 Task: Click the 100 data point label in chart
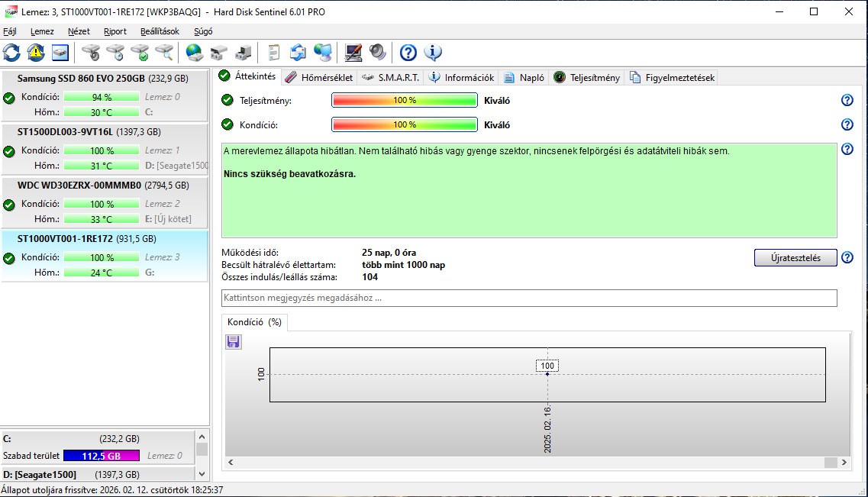pos(547,365)
